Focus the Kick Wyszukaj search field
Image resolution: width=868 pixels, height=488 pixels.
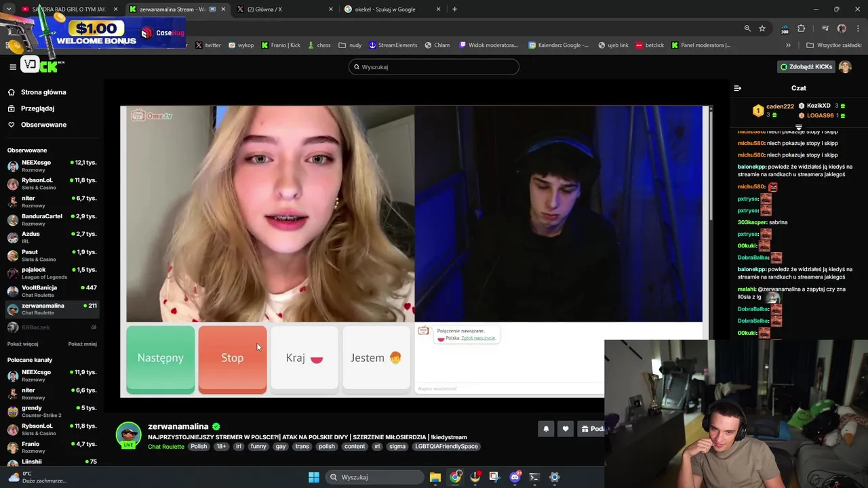(434, 66)
